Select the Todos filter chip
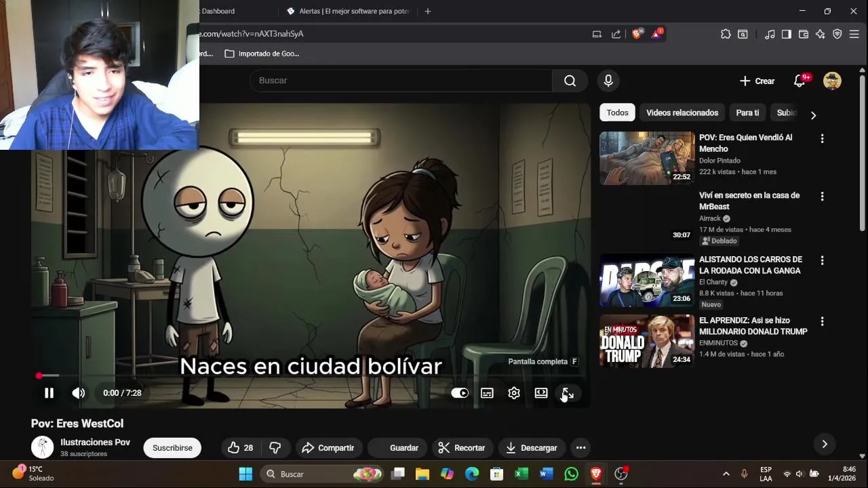The height and width of the screenshot is (488, 868). (617, 113)
